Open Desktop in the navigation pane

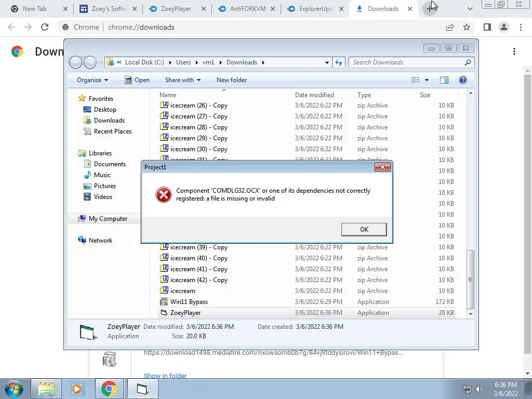point(105,110)
